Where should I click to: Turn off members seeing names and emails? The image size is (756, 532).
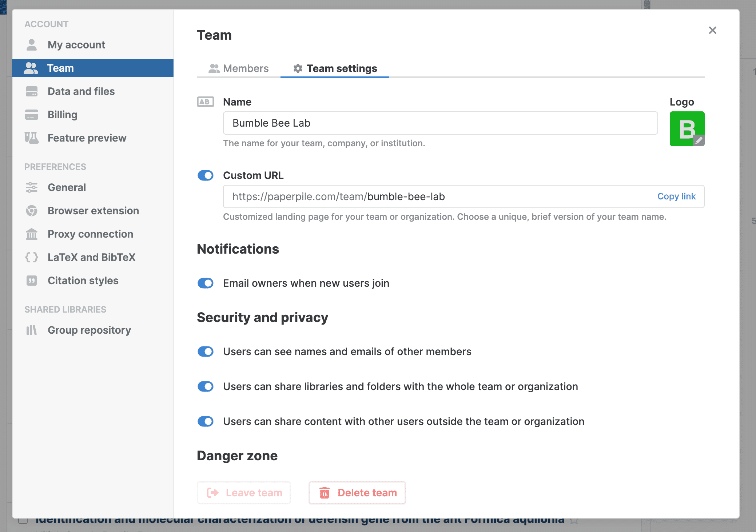pyautogui.click(x=206, y=352)
